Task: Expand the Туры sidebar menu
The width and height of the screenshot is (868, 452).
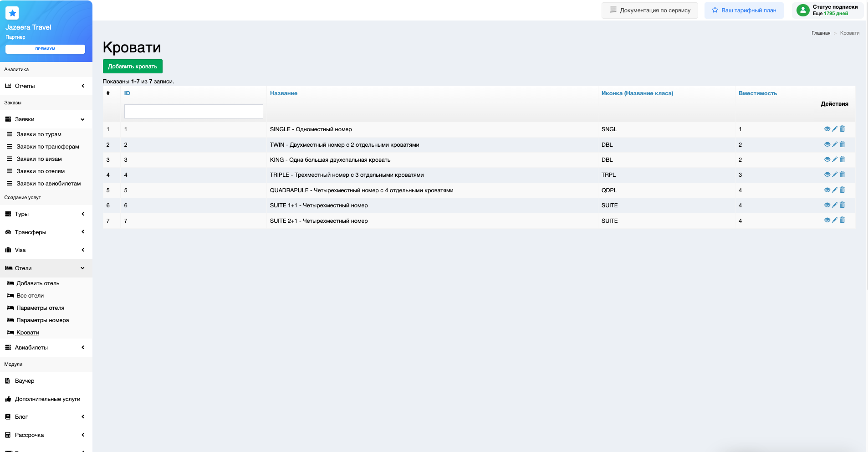Action: tap(46, 214)
